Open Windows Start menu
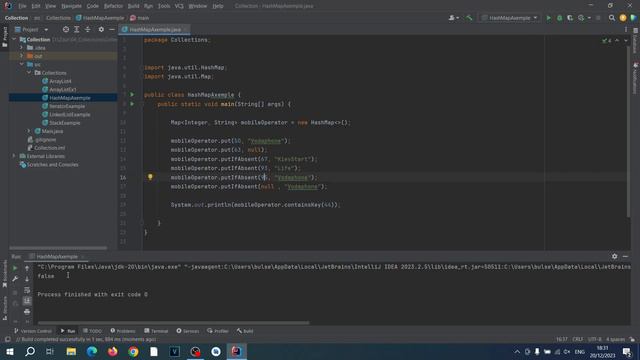Image resolution: width=640 pixels, height=360 pixels. coord(10,351)
